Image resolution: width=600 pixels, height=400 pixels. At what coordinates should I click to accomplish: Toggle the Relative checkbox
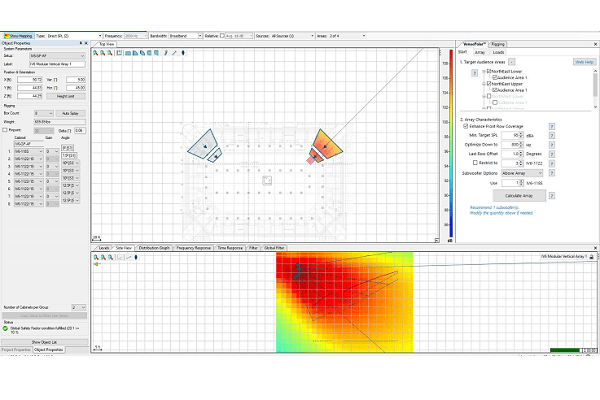click(x=222, y=36)
